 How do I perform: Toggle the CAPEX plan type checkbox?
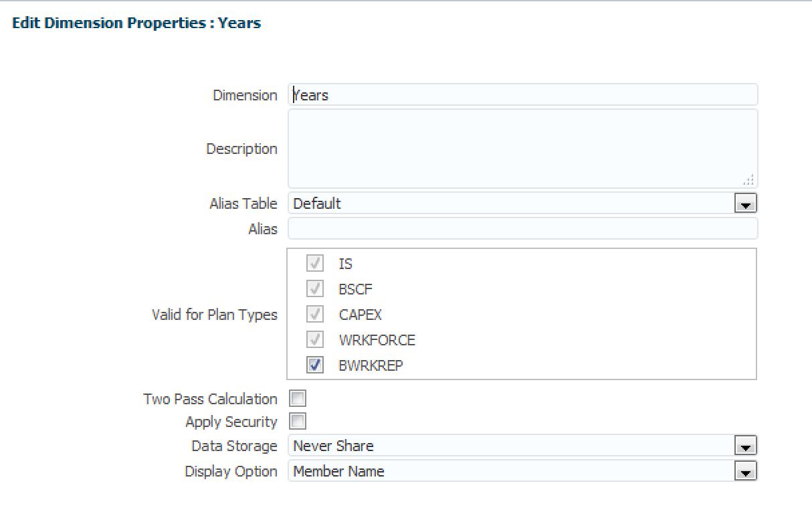click(314, 315)
